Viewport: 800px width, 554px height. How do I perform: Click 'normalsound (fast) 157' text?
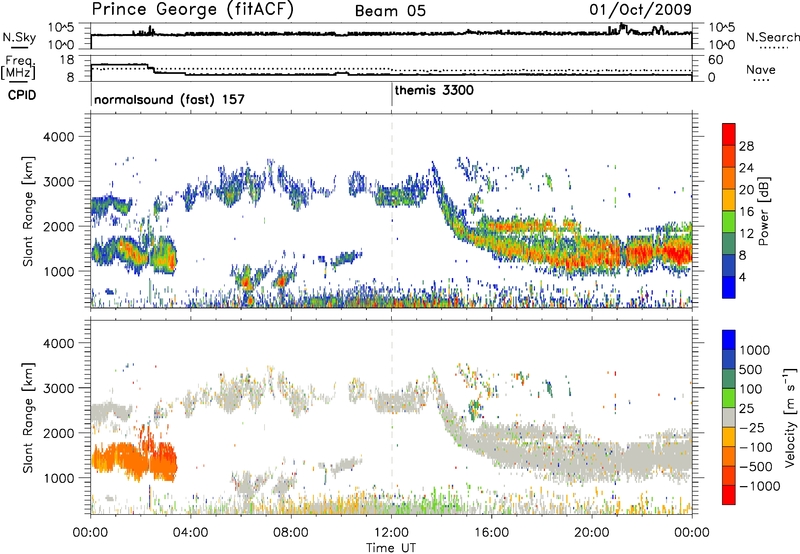[x=169, y=99]
